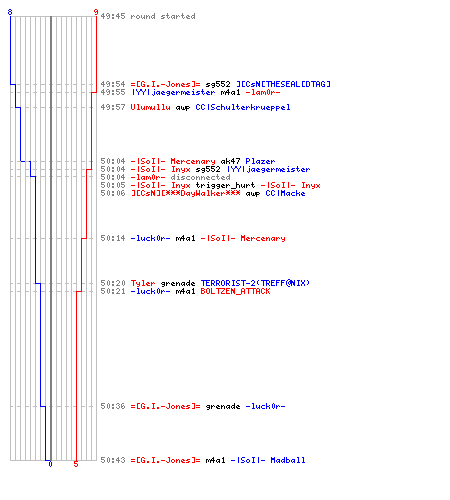Click TERRORIST-2(TREFF@NIX) victim name
The width and height of the screenshot is (450, 500).
255,283
